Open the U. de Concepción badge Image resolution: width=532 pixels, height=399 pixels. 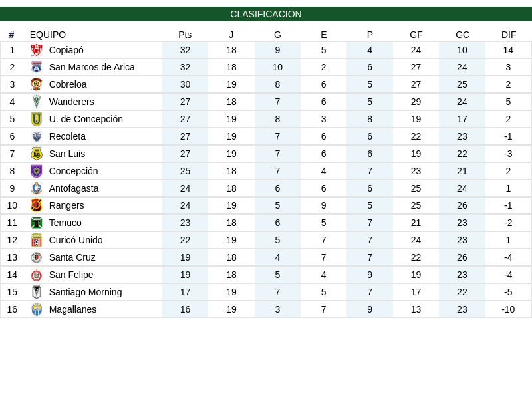37,119
